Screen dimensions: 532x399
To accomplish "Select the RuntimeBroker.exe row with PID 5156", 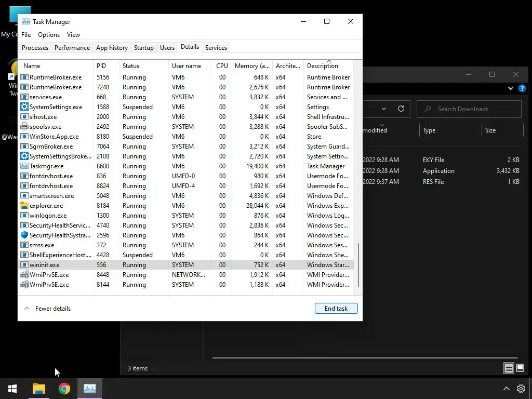I will click(186, 77).
